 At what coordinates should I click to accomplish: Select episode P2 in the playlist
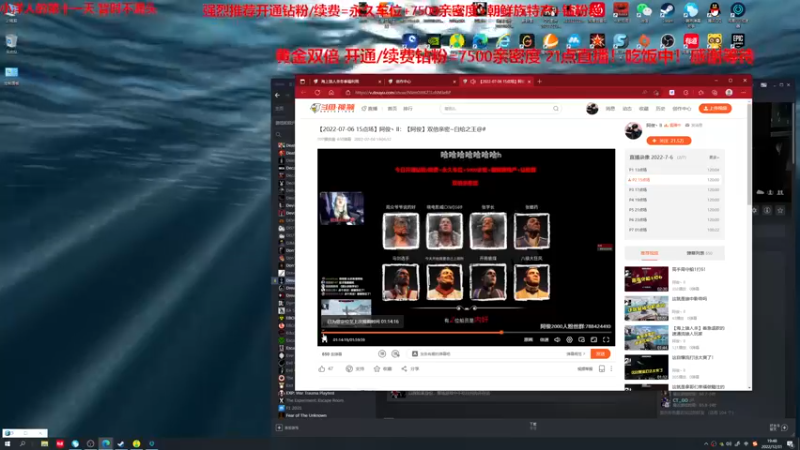click(673, 180)
